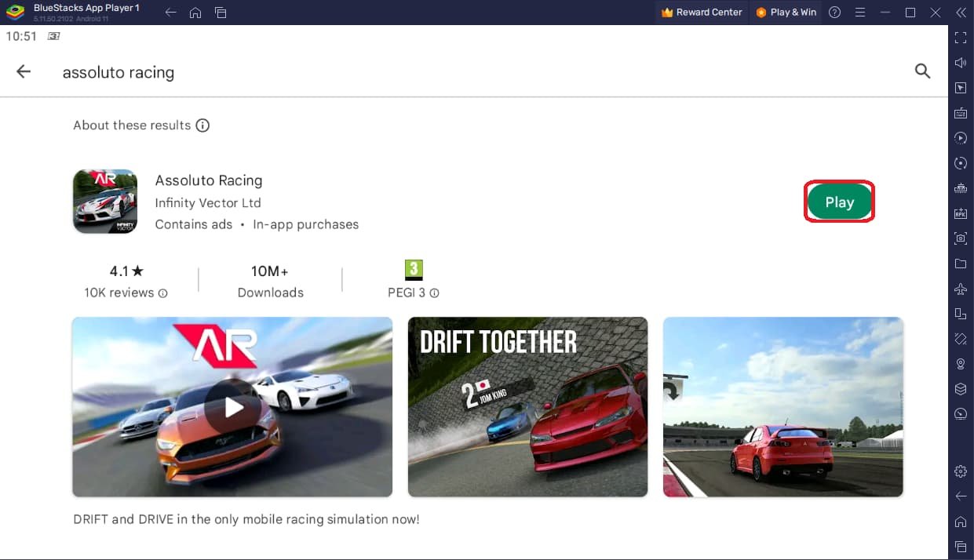Image resolution: width=974 pixels, height=560 pixels.
Task: Open the Drift Together screenshot
Action: coord(527,407)
